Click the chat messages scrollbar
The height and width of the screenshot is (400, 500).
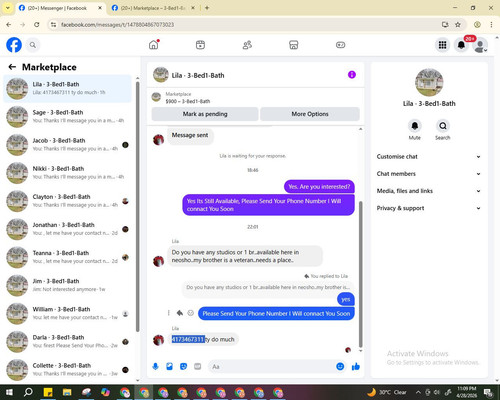[x=360, y=275]
